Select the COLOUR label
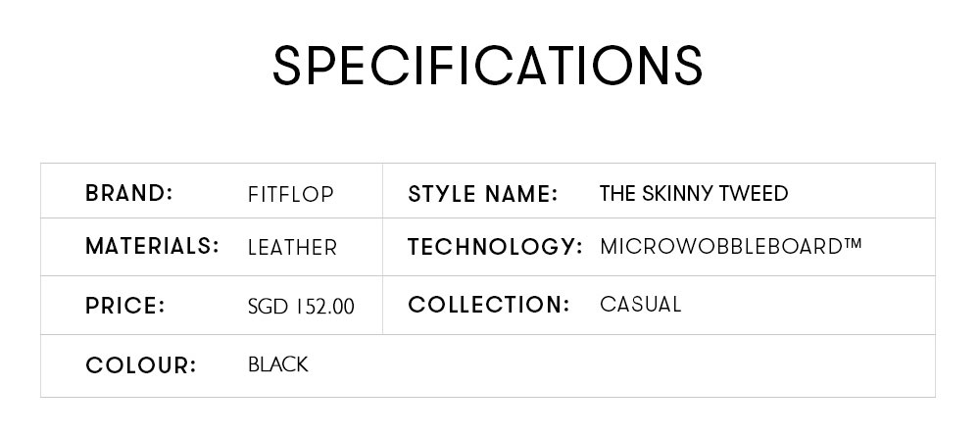 (x=140, y=365)
